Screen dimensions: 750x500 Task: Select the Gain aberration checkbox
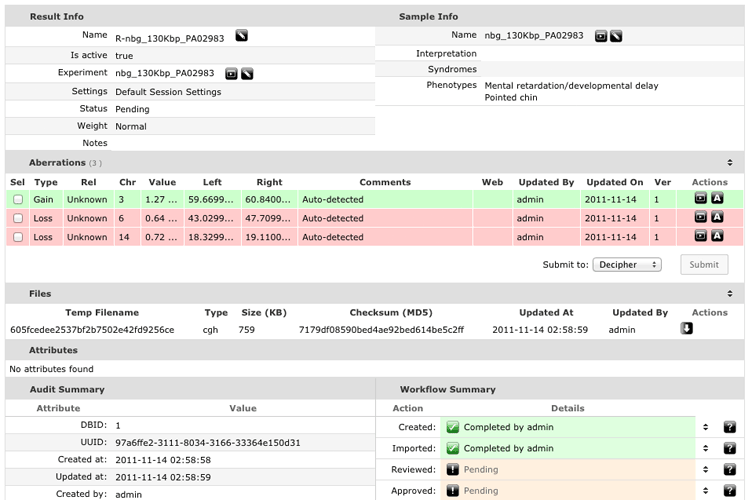(17, 200)
